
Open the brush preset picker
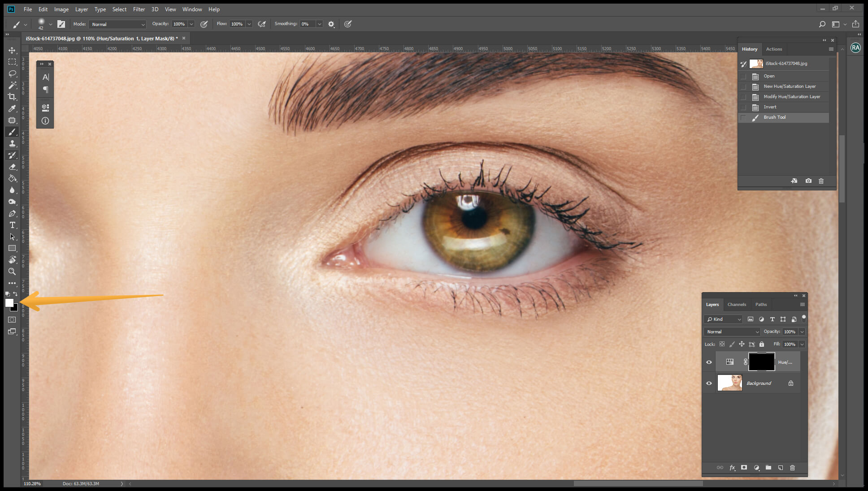43,24
